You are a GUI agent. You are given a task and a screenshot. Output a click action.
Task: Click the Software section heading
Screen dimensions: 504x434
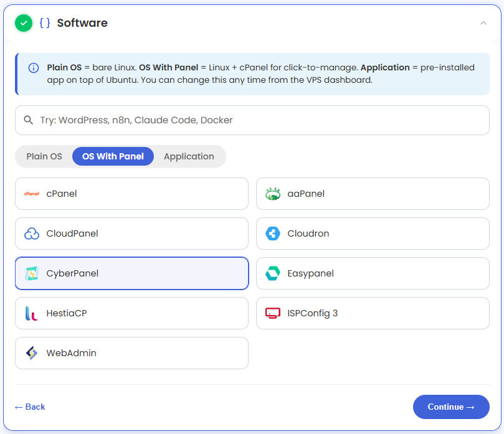(x=82, y=23)
